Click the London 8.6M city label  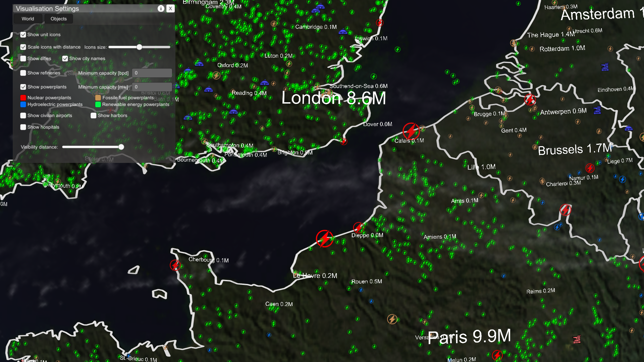[334, 98]
